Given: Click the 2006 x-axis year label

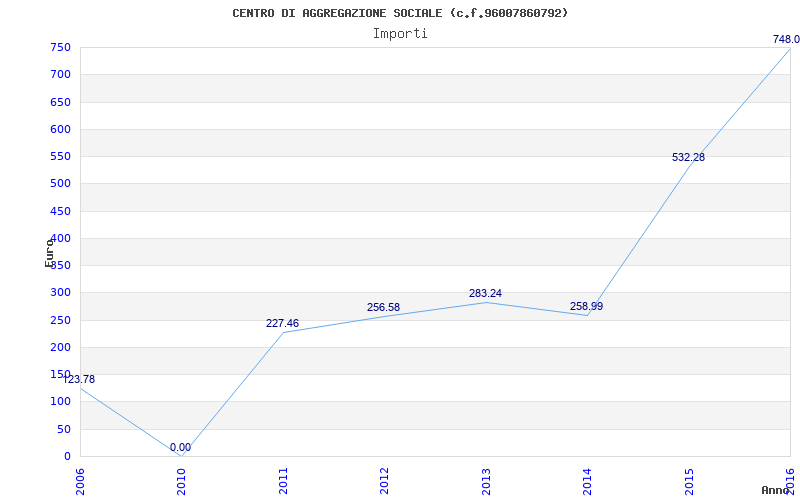Looking at the screenshot, I should (x=80, y=481).
